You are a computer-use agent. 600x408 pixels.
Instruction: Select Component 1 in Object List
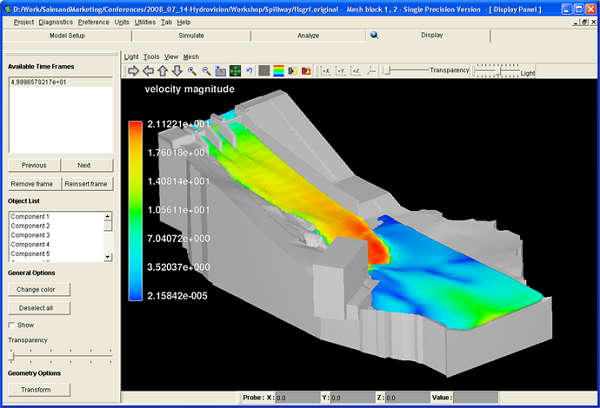[57, 217]
